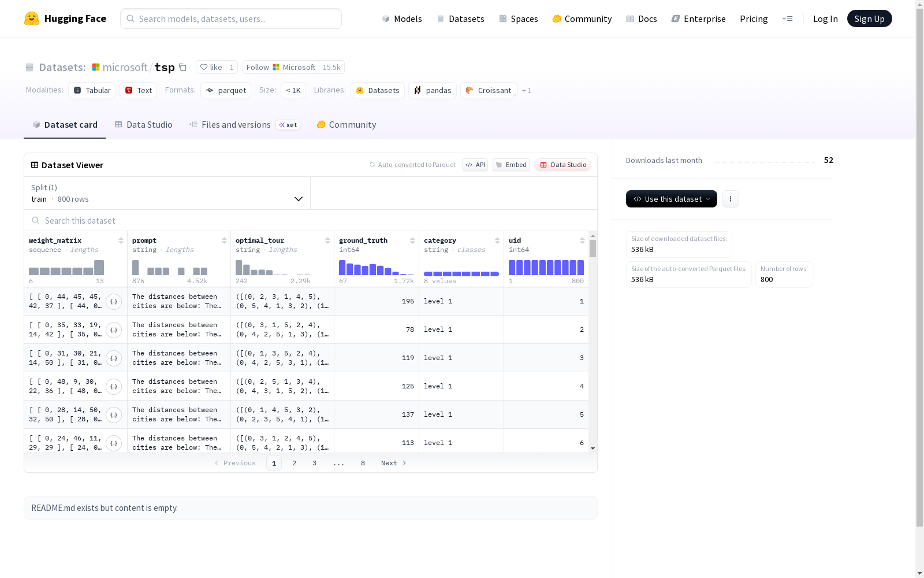Click the ground_truth histogram bars
The image size is (924, 578).
pyautogui.click(x=377, y=268)
